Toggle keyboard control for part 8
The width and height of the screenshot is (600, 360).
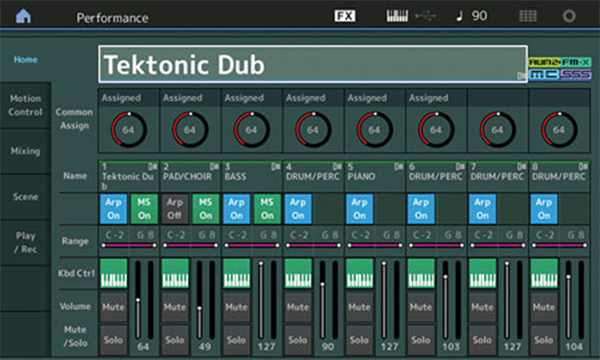(544, 273)
